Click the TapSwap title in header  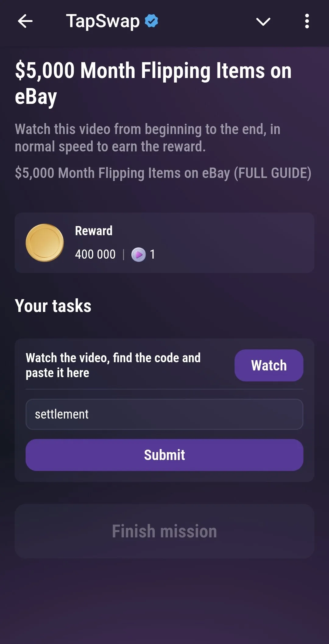pos(103,21)
